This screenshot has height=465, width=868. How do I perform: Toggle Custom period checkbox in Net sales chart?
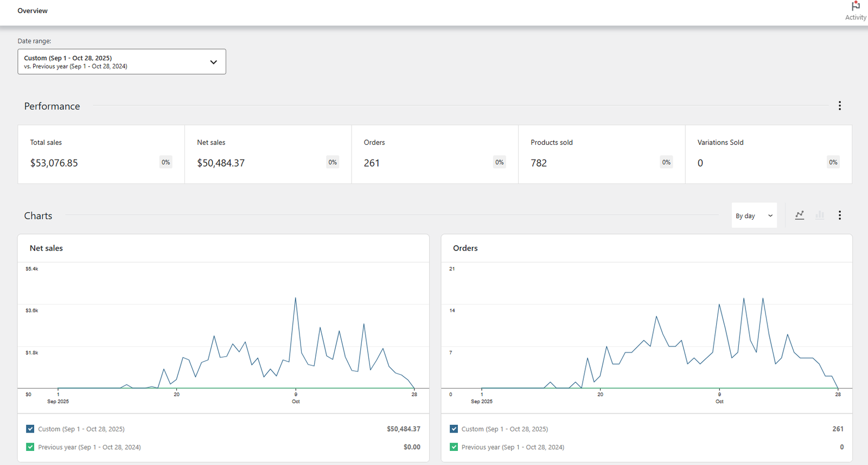pyautogui.click(x=30, y=429)
